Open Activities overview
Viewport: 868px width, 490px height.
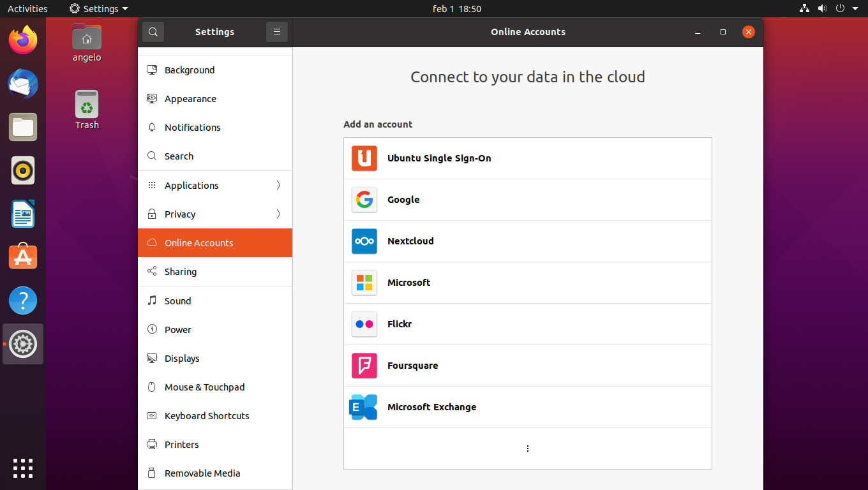(x=27, y=9)
